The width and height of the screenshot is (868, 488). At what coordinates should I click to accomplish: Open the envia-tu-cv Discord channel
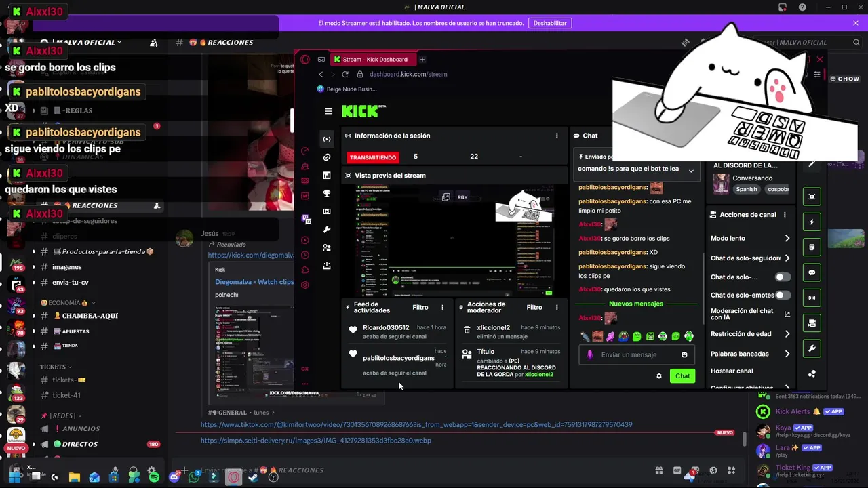click(71, 282)
